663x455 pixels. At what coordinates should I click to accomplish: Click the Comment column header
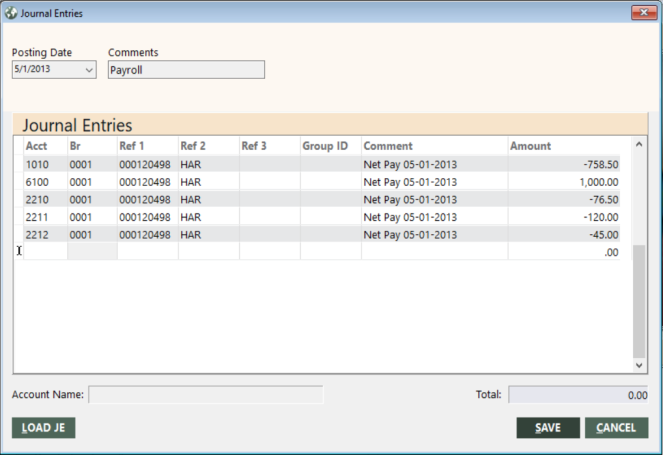tap(435, 146)
